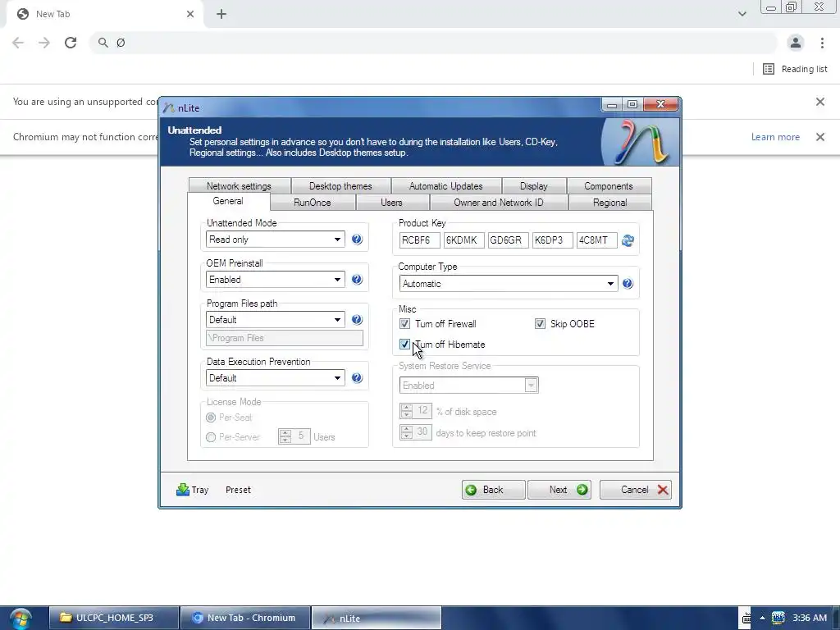Uncheck Skip OOBE
This screenshot has width=840, height=630.
click(x=540, y=323)
